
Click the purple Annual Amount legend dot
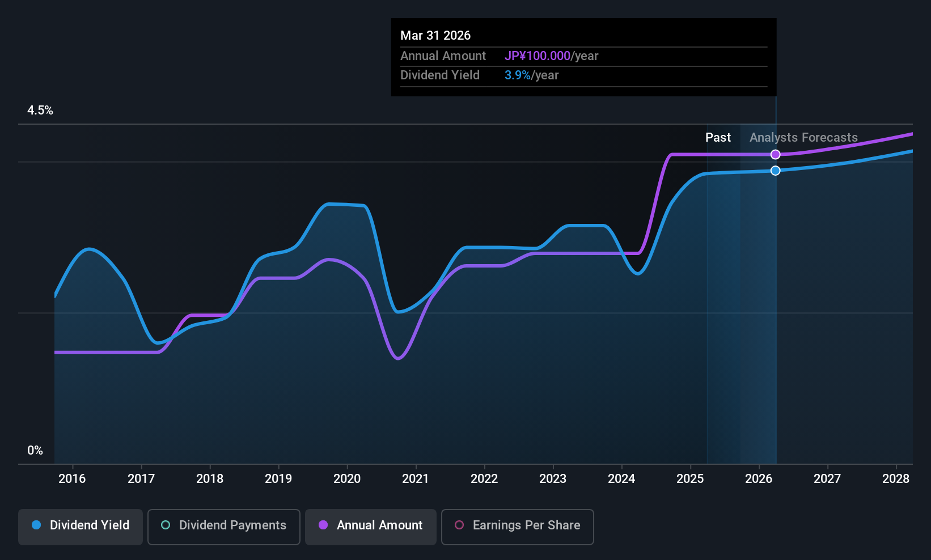click(x=323, y=525)
